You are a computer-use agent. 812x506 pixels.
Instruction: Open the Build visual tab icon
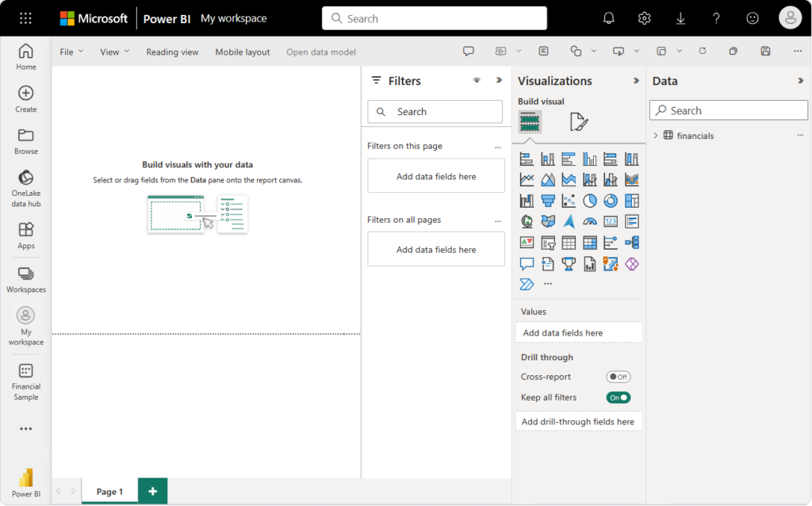pos(530,122)
